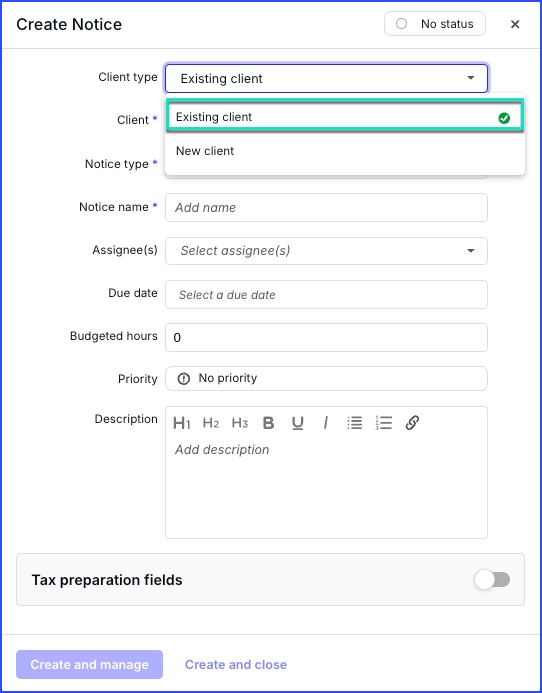Insert a hyperlink in description
Image resolution: width=542 pixels, height=693 pixels.
412,423
